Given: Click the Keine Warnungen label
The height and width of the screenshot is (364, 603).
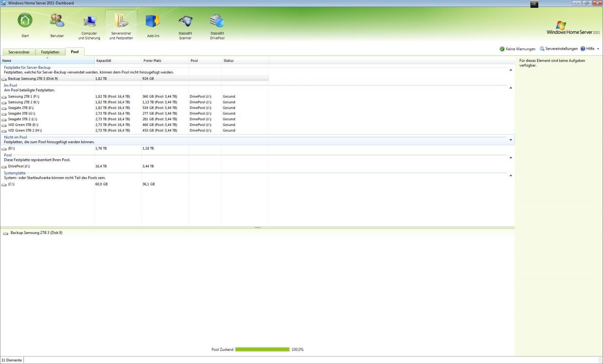Looking at the screenshot, I should (x=520, y=49).
